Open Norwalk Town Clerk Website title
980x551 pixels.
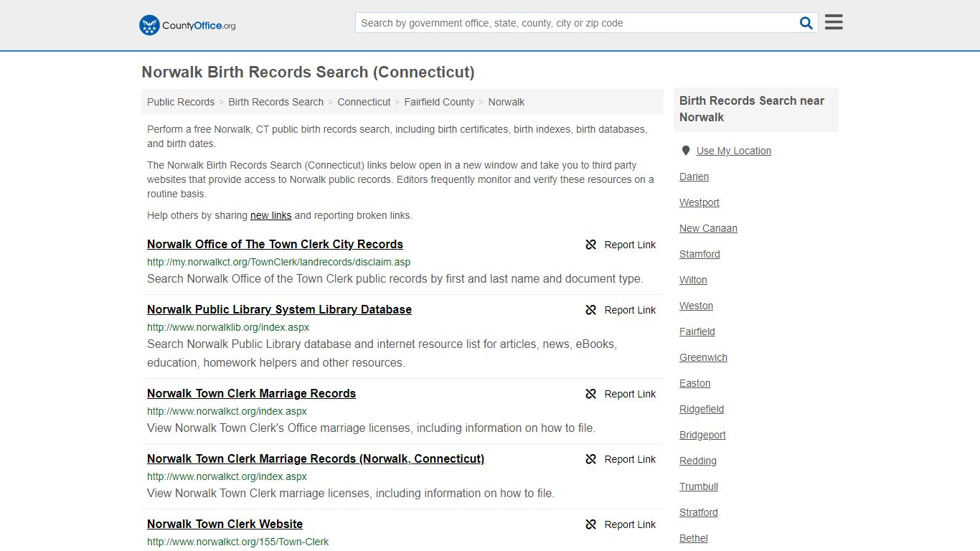pos(225,524)
